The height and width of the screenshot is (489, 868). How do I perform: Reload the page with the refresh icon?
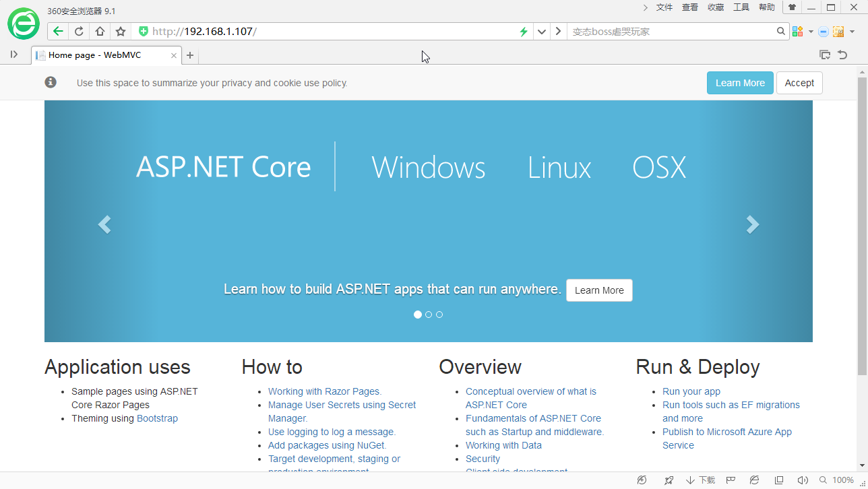[x=79, y=31]
